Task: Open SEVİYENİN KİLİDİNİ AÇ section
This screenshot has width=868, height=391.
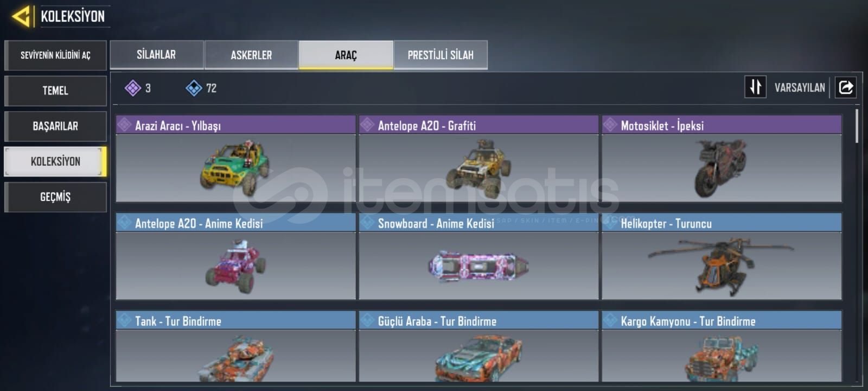Action: [55, 55]
